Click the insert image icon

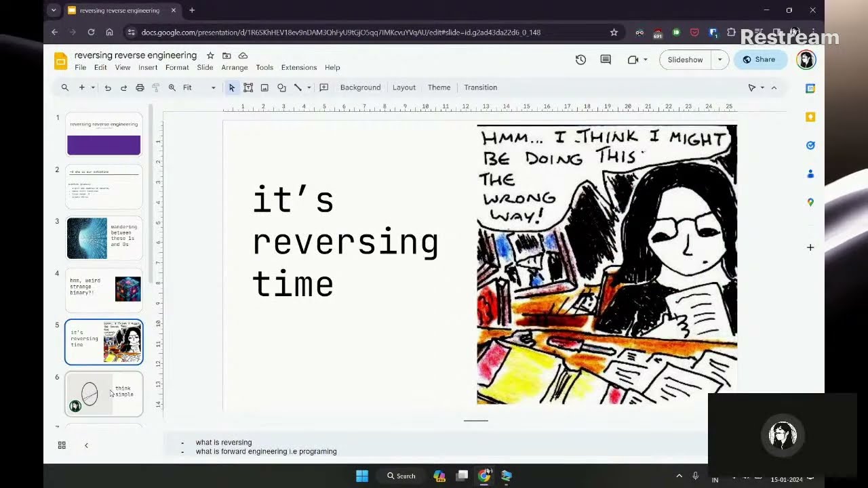tap(264, 87)
